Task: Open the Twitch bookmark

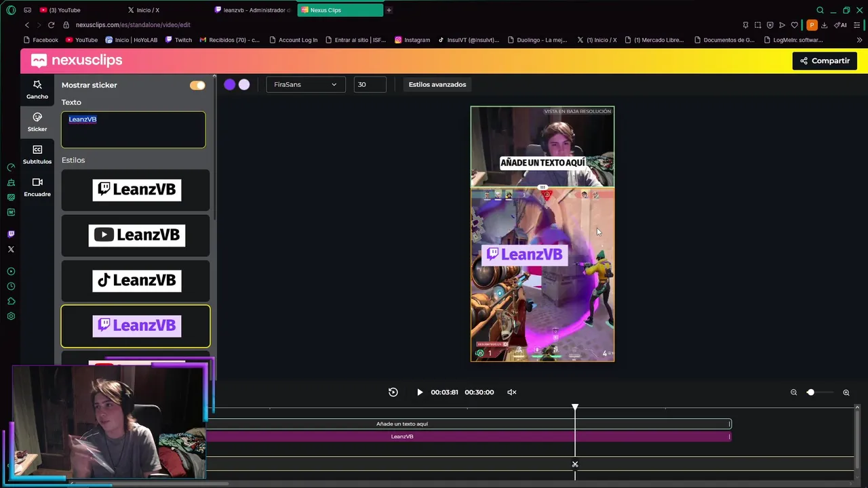Action: (178, 40)
